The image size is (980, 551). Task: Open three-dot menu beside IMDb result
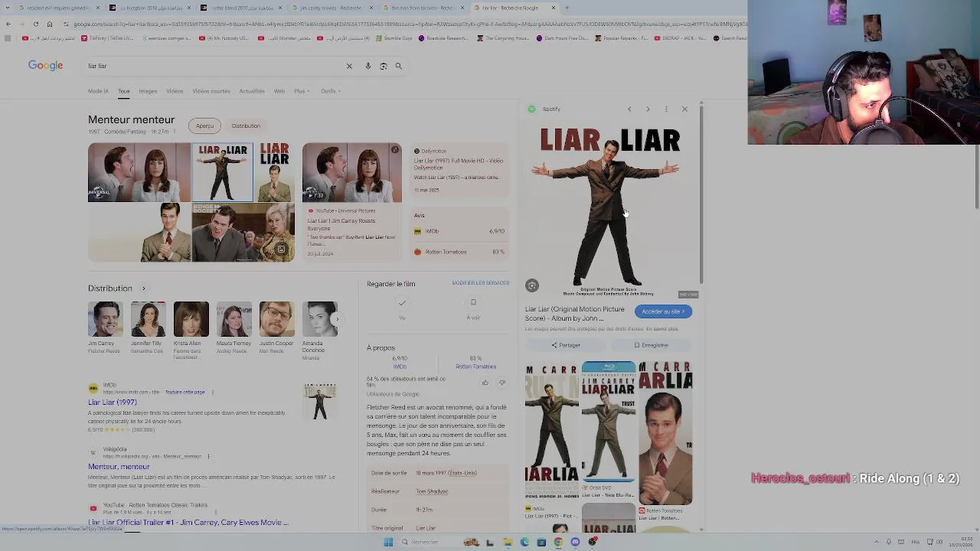coord(212,392)
